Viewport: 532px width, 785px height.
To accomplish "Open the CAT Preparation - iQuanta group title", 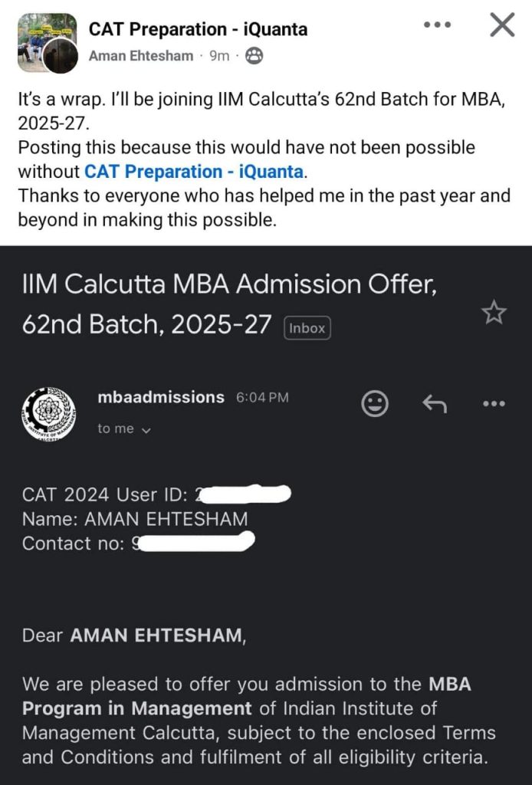I will coord(198,29).
